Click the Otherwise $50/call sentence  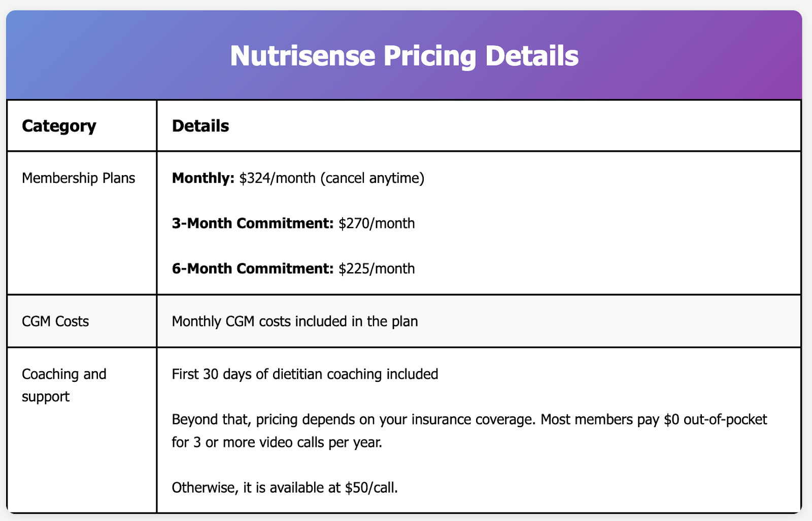285,487
